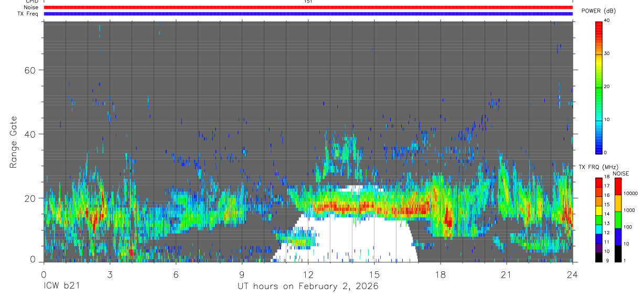Screen dimensions: 644x297
Task: Click the 'TX FRQ (MHz)' title
Action: [598, 167]
